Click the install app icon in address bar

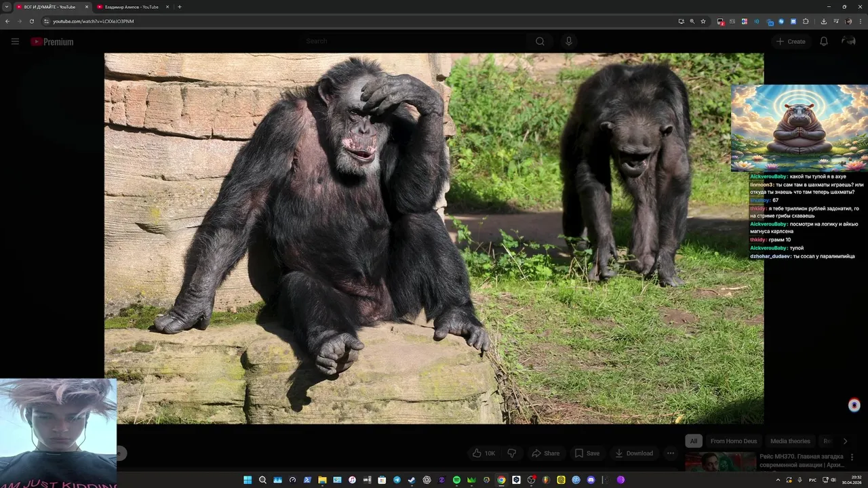(682, 21)
